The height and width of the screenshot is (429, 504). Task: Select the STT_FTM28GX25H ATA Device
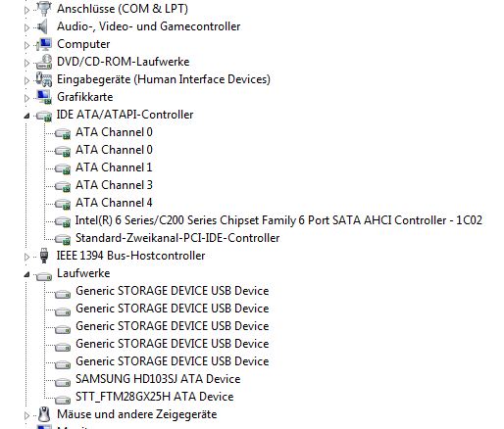pyautogui.click(x=154, y=397)
